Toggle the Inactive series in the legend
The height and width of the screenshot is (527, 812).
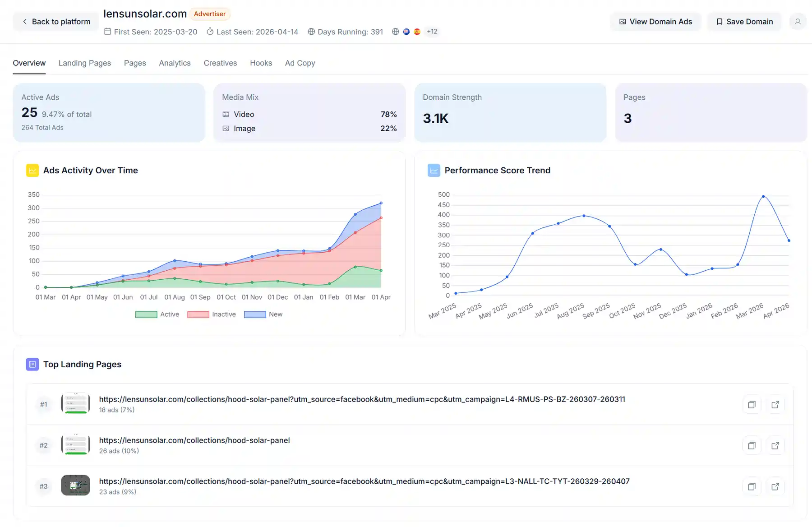(212, 314)
